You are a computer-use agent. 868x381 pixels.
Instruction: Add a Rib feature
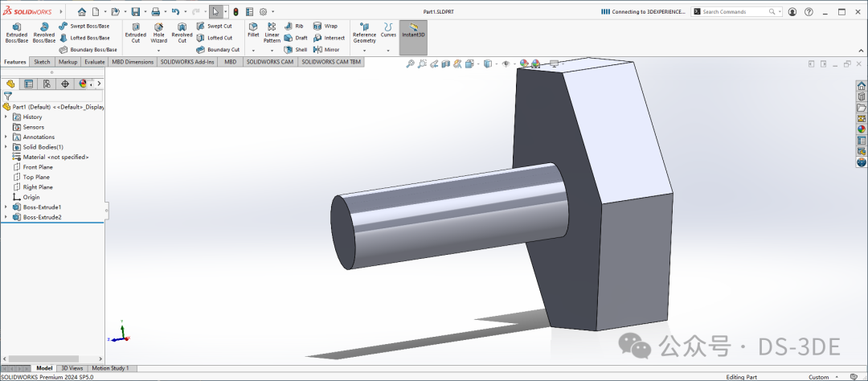[294, 26]
